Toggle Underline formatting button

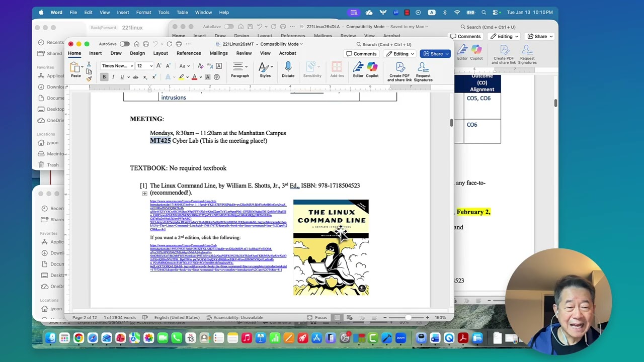tap(122, 77)
